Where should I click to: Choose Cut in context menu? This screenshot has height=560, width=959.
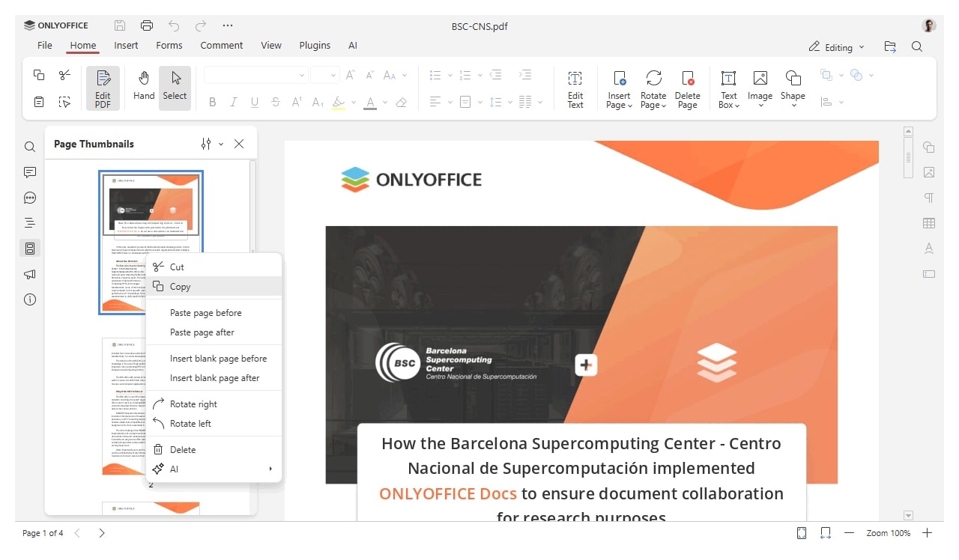214,267
